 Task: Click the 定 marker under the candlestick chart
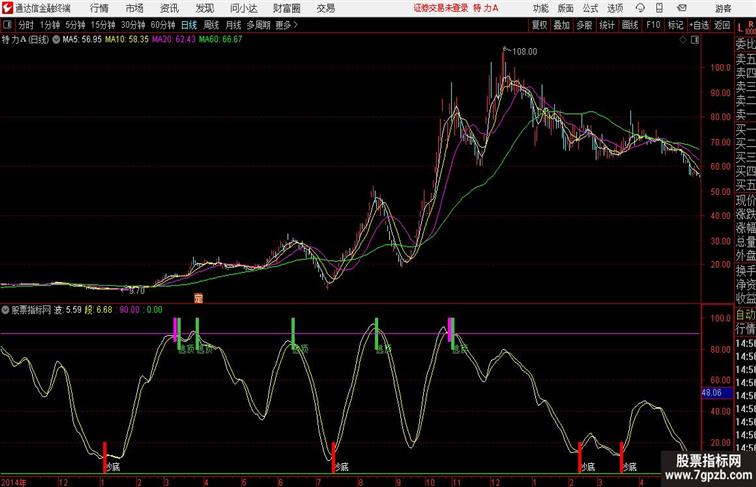(198, 298)
